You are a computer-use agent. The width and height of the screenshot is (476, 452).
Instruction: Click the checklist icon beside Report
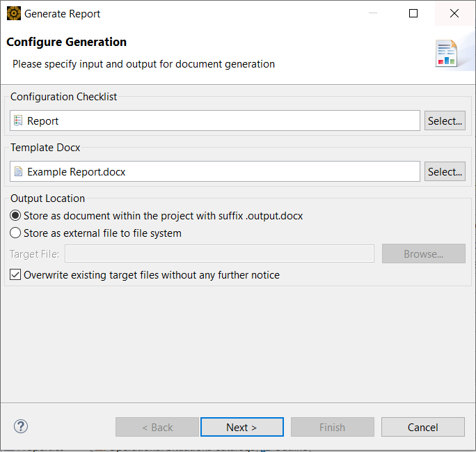(18, 120)
